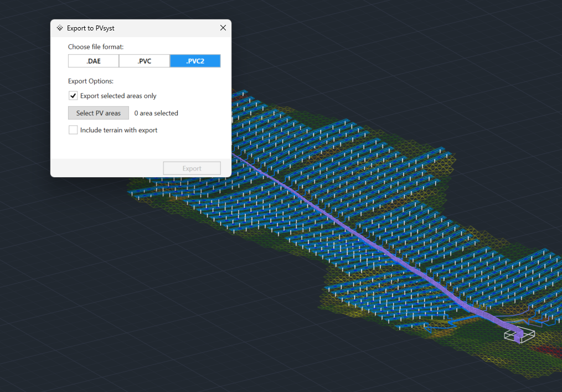Choose the .PVC2 file format

[195, 61]
